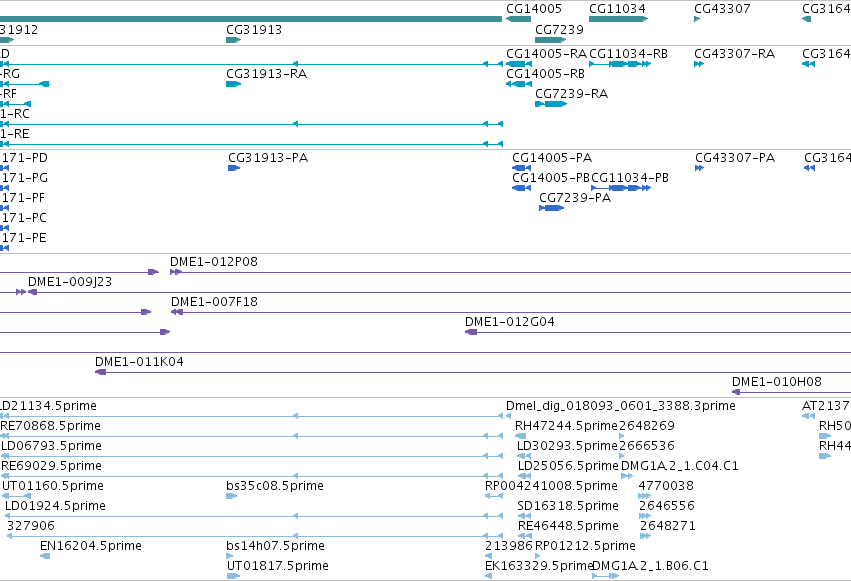
Task: Select the CG14005-PA protein label
Action: pos(551,158)
